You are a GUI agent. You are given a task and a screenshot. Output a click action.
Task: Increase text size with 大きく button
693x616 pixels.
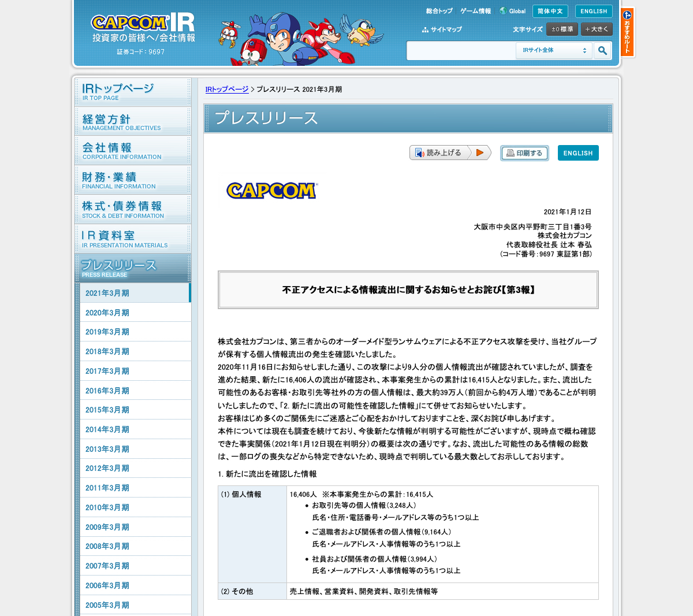pyautogui.click(x=597, y=29)
